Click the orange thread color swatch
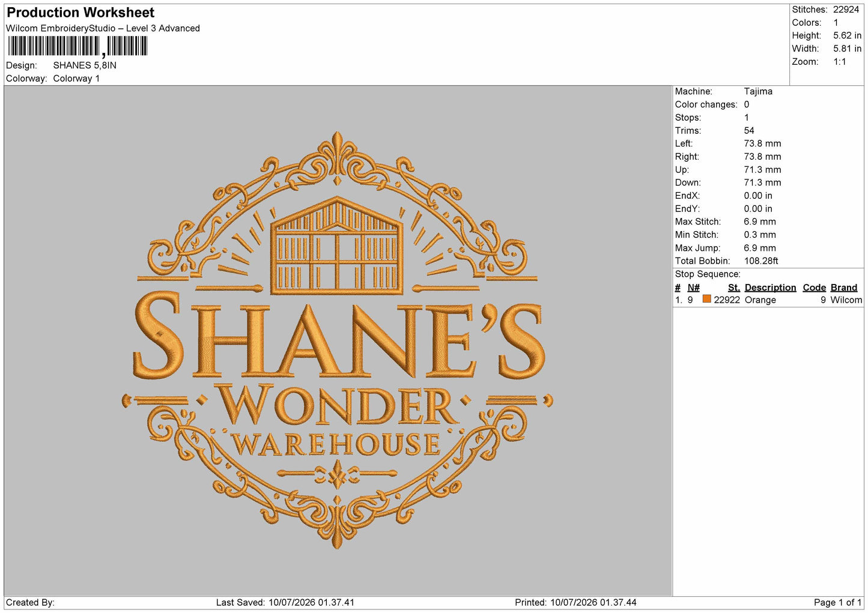 click(706, 299)
